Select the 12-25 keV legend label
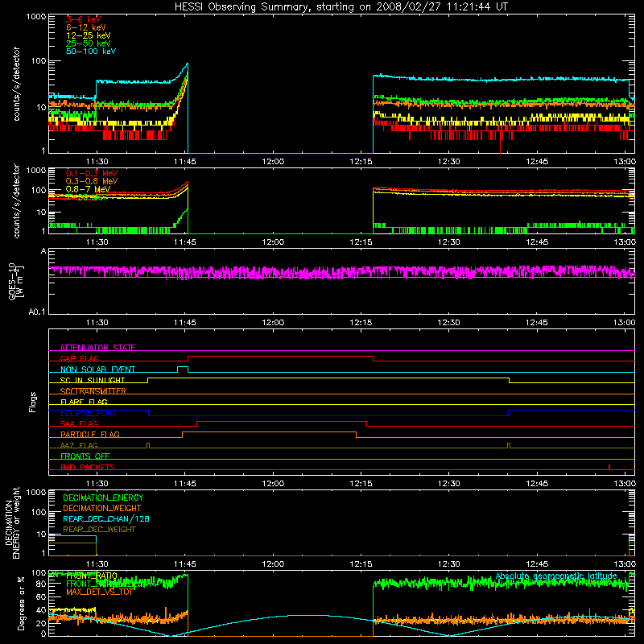Image resolution: width=644 pixels, height=644 pixels. click(88, 35)
